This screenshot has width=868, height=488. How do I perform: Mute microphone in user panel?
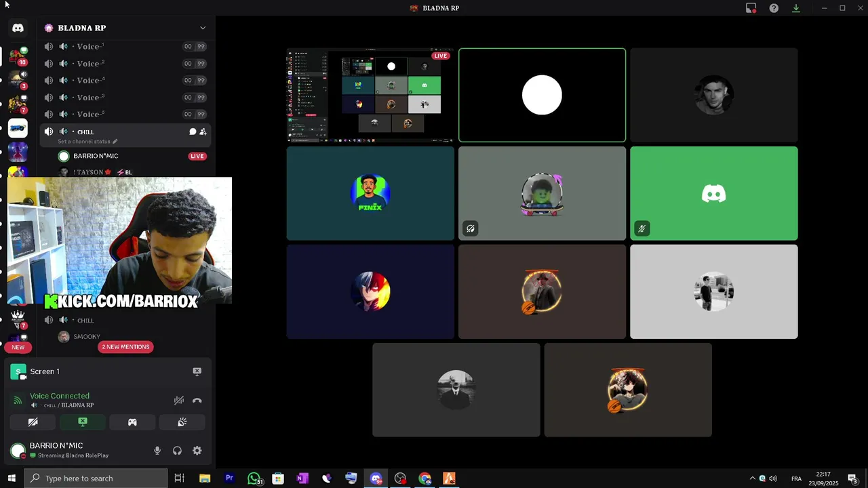(x=157, y=451)
